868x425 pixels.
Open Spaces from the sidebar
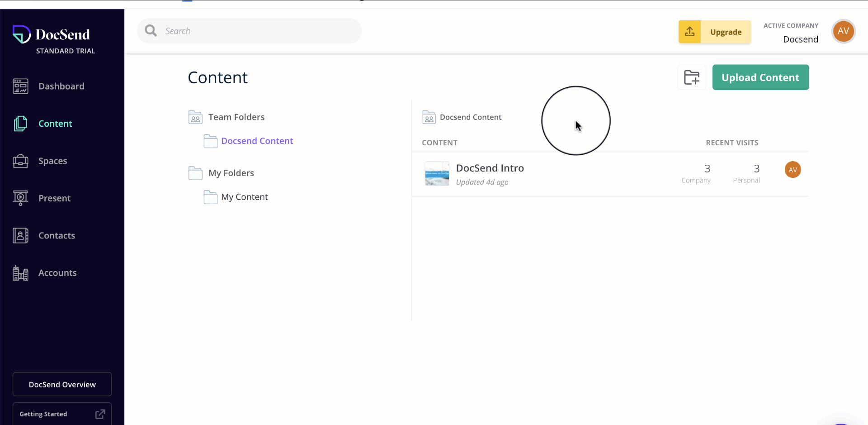52,161
